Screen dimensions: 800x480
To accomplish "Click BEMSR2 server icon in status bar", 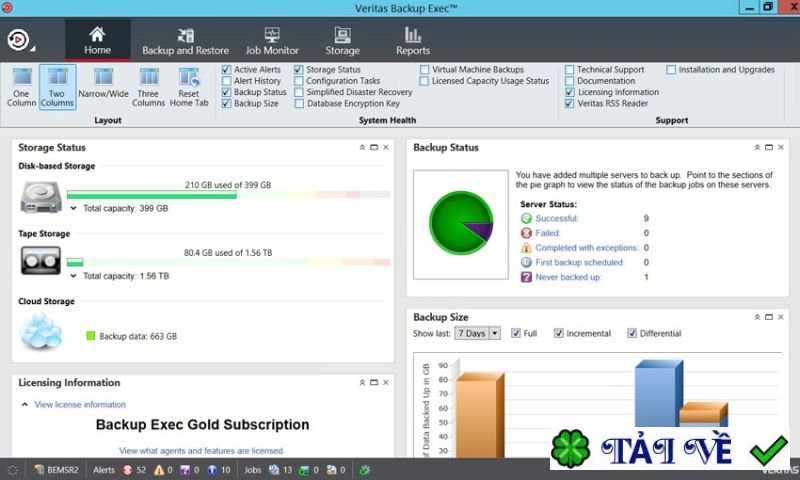I will (39, 470).
